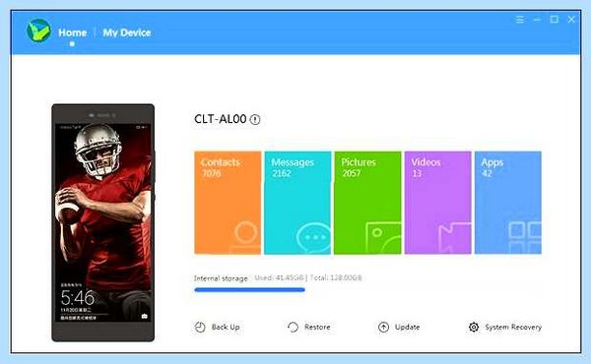Click the 42 apps count

487,173
